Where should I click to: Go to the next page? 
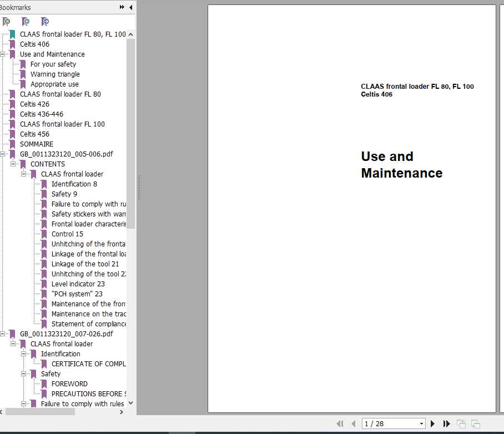433,423
